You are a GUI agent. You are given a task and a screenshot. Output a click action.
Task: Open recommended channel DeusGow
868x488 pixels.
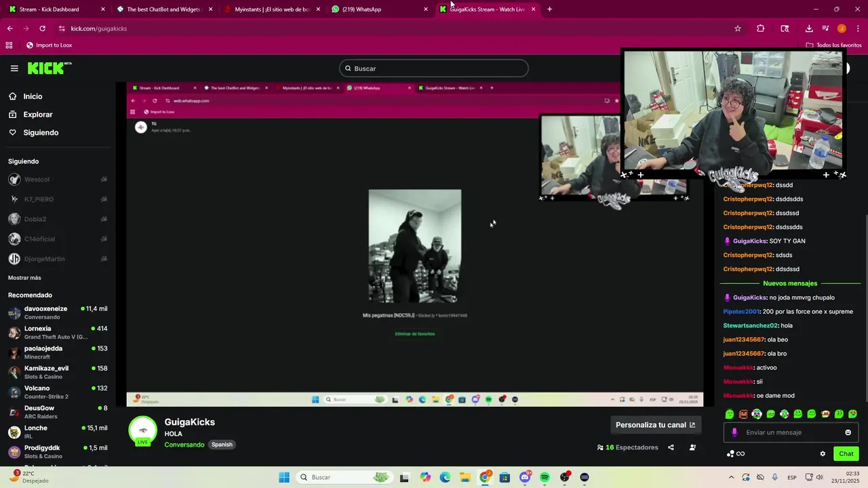tap(58, 412)
